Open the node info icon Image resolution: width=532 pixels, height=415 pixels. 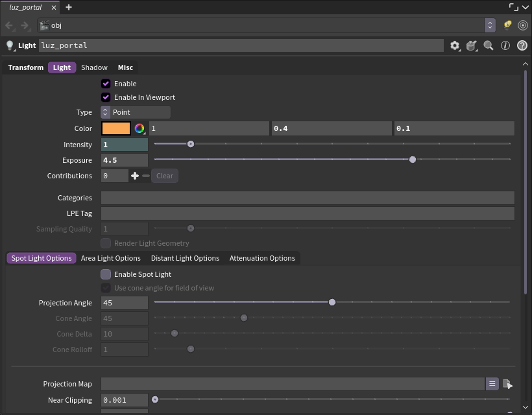tap(505, 45)
